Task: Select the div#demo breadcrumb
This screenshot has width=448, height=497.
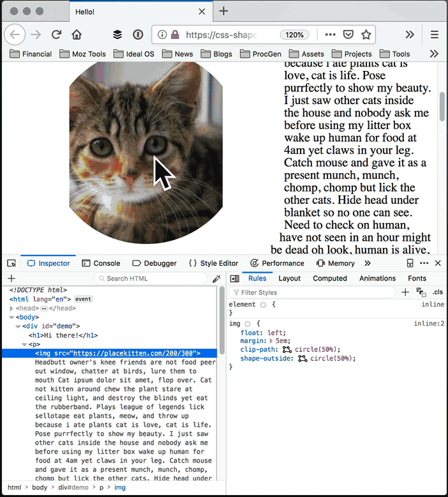Action: (73, 487)
